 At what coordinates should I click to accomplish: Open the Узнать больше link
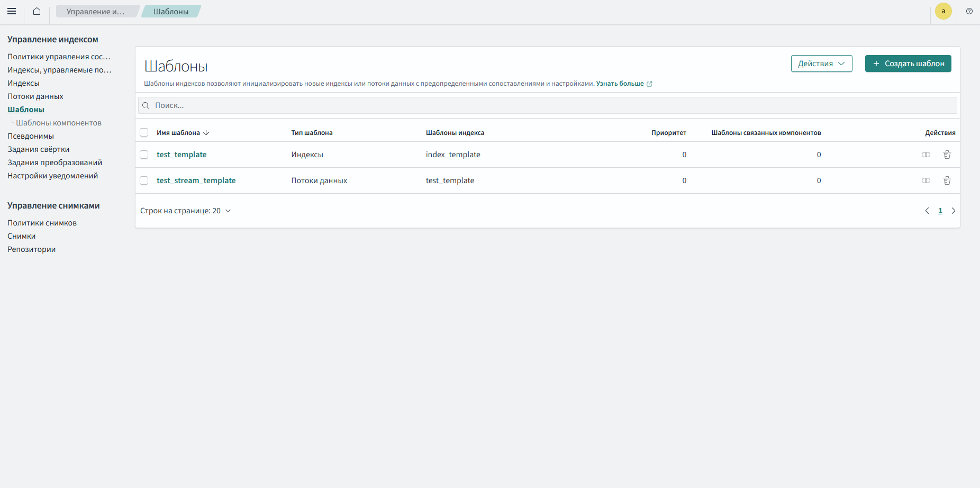(x=620, y=84)
